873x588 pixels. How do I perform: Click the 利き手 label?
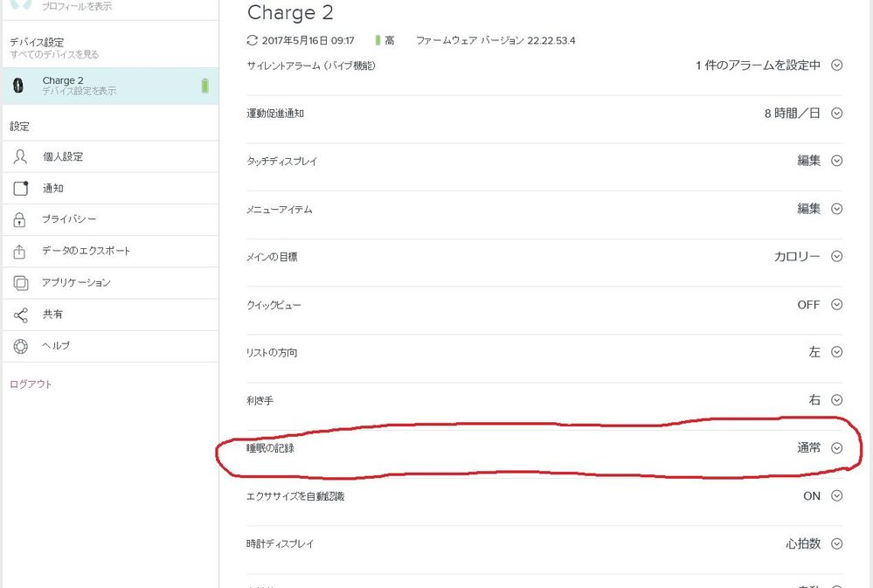click(260, 400)
